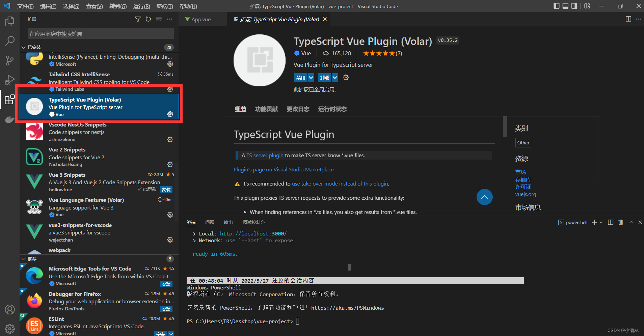Collapse the Recommended extensions section
The height and width of the screenshot is (336, 644).
(x=23, y=259)
